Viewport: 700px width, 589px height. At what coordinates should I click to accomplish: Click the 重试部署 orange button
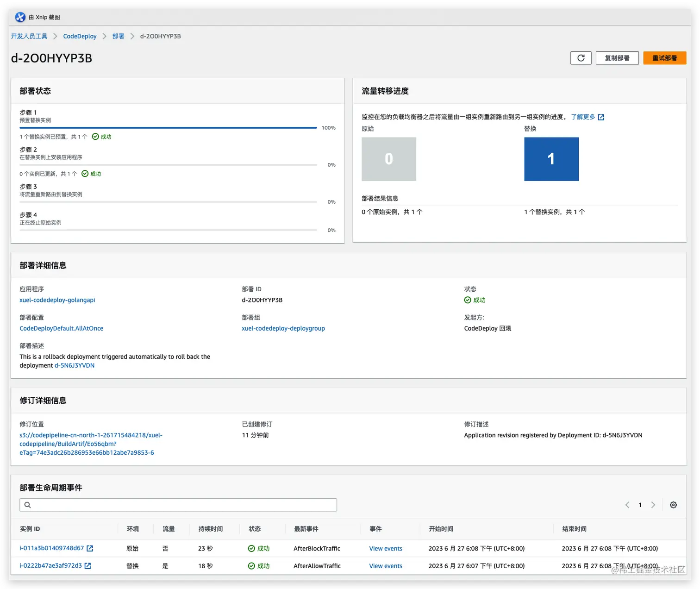[x=664, y=58]
